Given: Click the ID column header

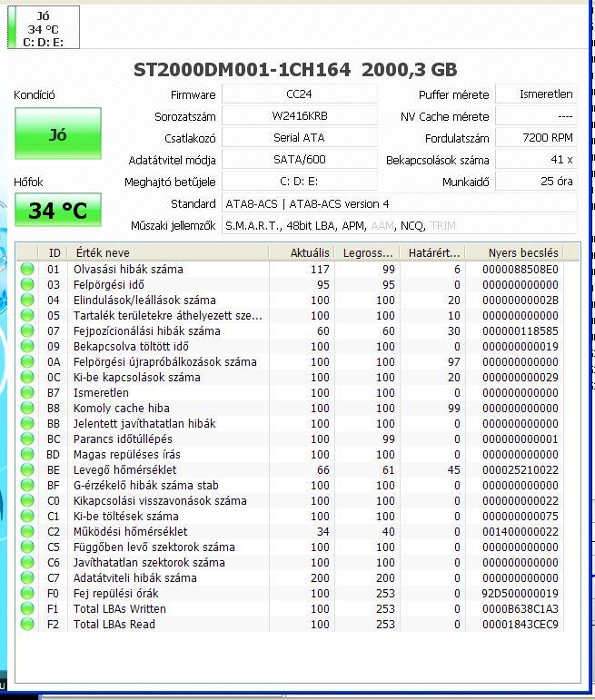Looking at the screenshot, I should pos(54,252).
